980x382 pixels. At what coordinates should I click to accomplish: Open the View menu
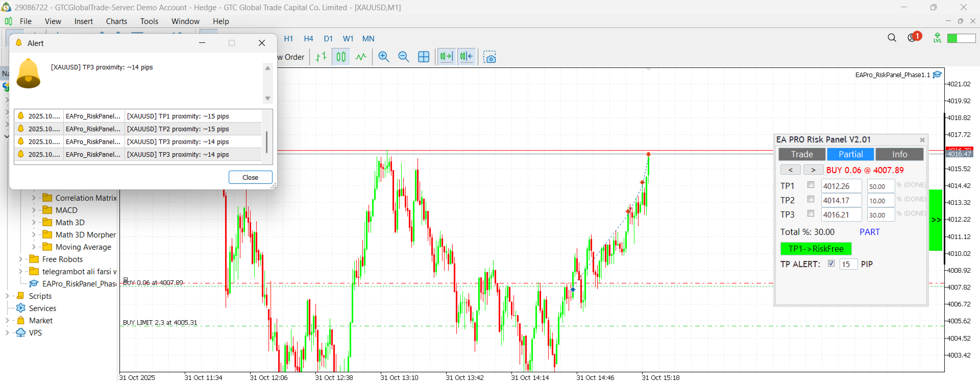pos(53,21)
